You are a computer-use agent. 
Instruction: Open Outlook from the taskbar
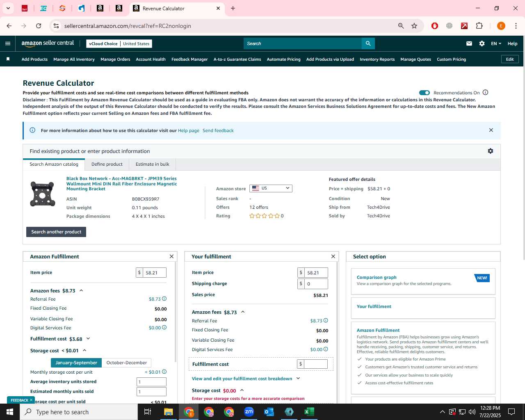(269, 412)
